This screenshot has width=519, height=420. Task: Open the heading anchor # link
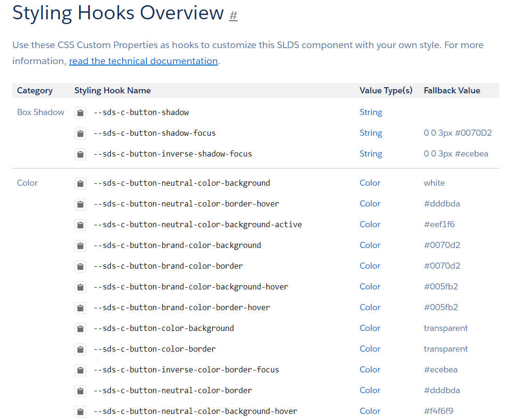pos(233,15)
